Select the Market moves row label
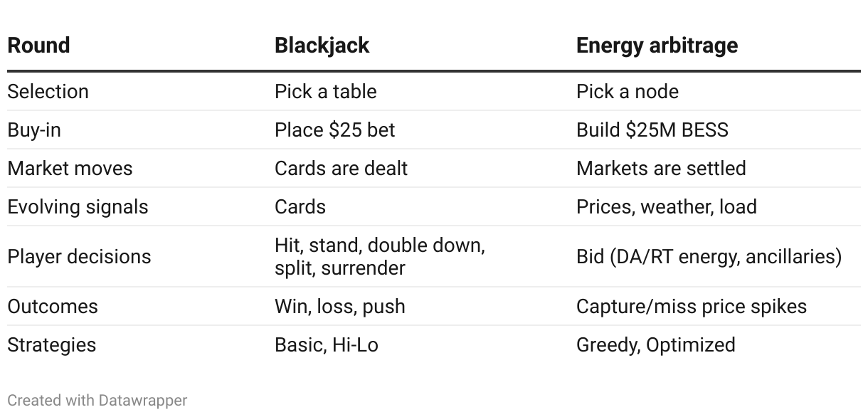This screenshot has height=417, width=868. (70, 169)
